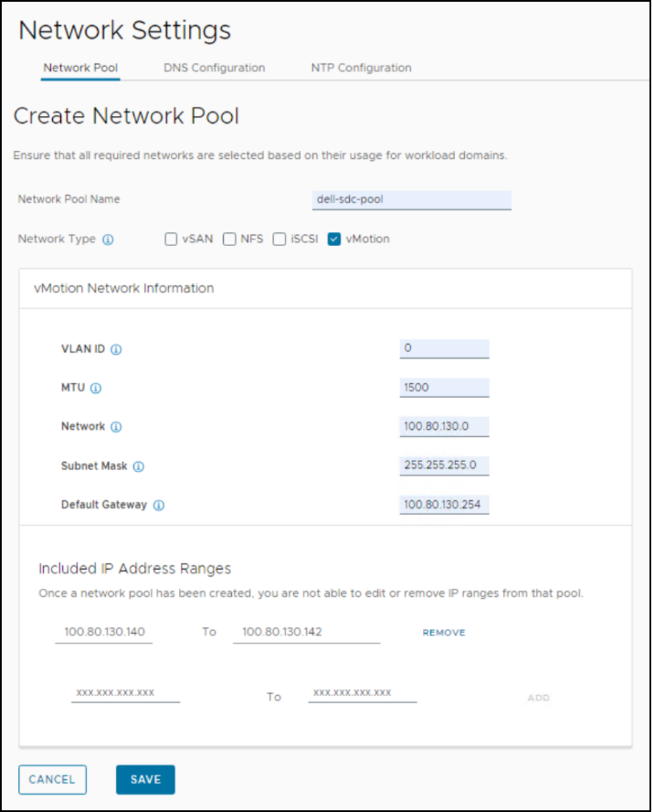Tick the iSCSI network type checkbox

[x=279, y=239]
